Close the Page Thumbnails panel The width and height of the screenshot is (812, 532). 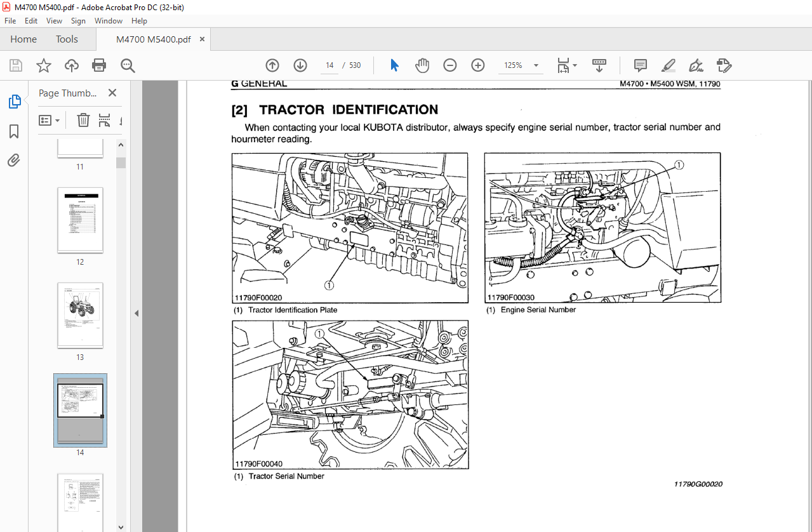click(112, 93)
